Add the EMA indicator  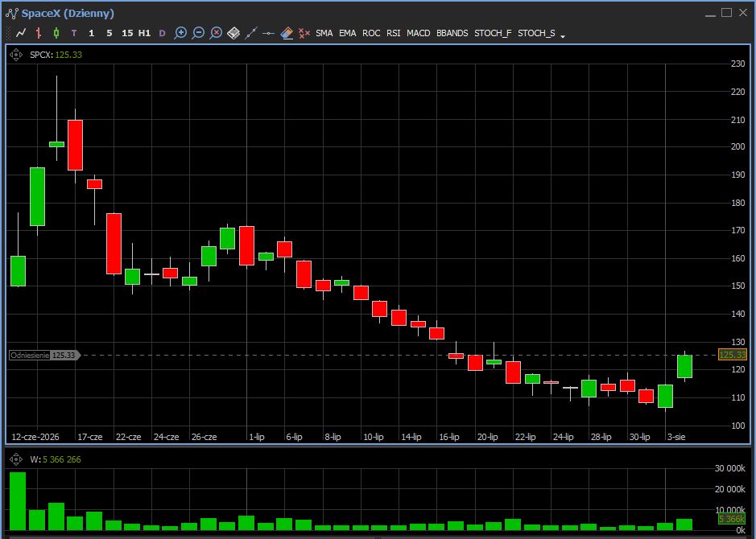[347, 33]
